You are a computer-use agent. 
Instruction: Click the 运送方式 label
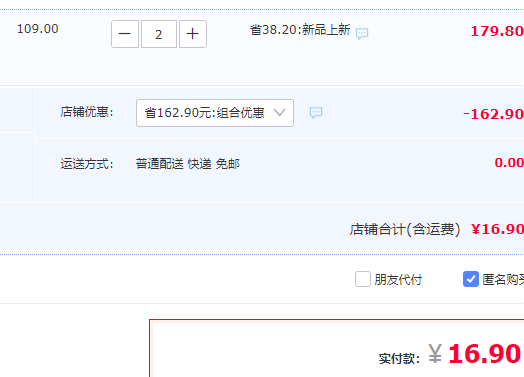pos(87,164)
